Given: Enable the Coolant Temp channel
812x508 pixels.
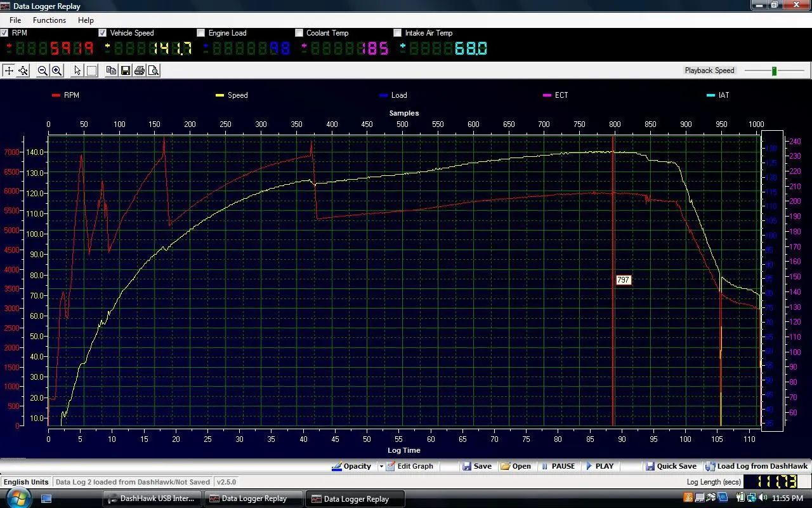Looking at the screenshot, I should (x=299, y=32).
